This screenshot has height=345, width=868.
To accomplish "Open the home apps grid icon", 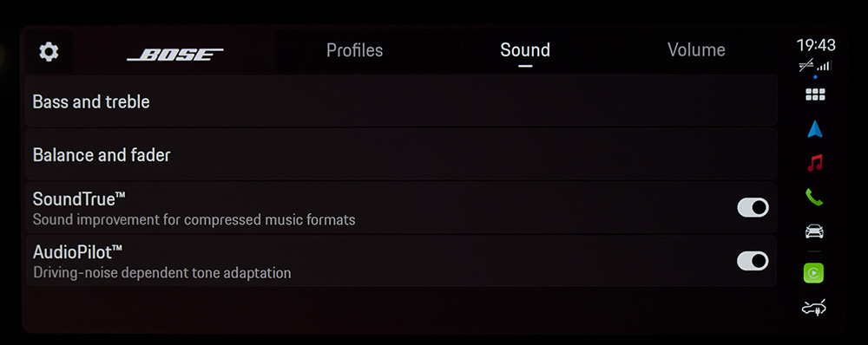I will 815,94.
